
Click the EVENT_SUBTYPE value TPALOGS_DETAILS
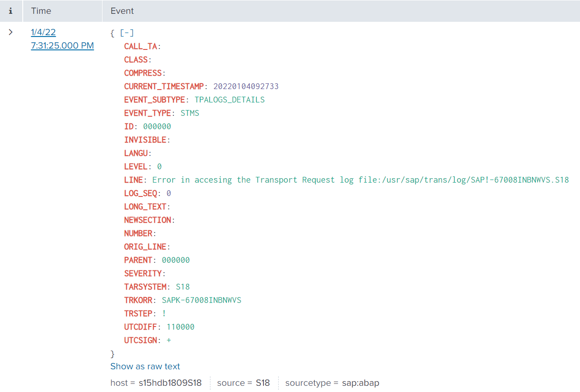[230, 100]
